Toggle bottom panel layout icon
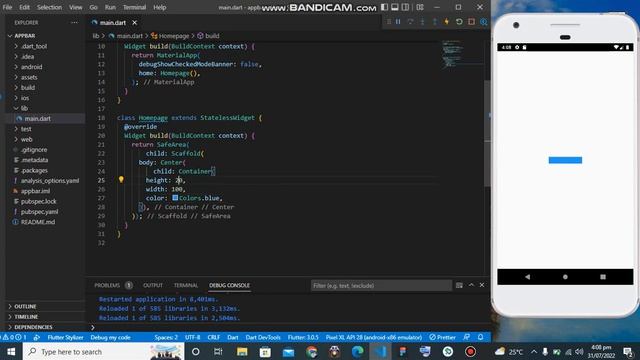The width and height of the screenshot is (640, 360). coord(395,7)
